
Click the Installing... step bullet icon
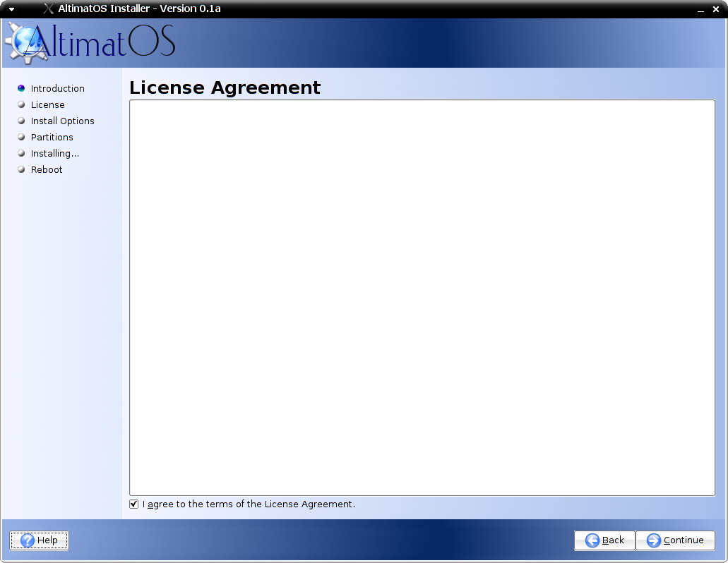pyautogui.click(x=21, y=153)
